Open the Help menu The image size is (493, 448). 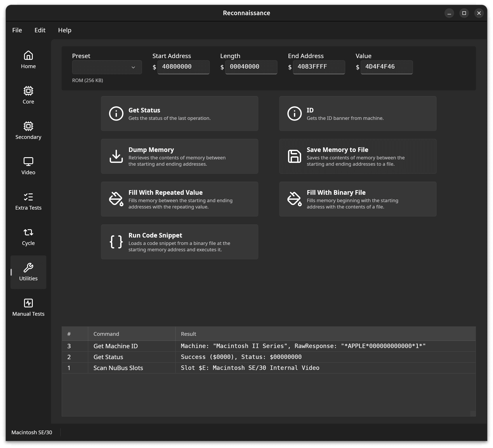pyautogui.click(x=64, y=30)
